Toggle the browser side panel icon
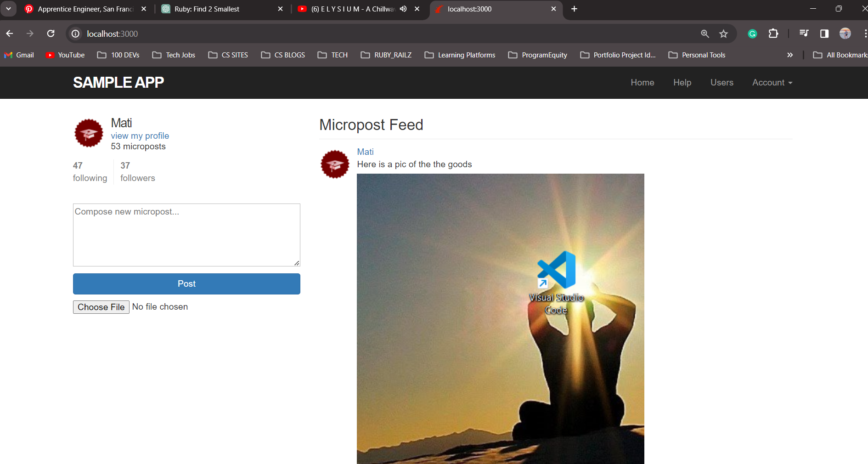The image size is (868, 464). click(824, 34)
